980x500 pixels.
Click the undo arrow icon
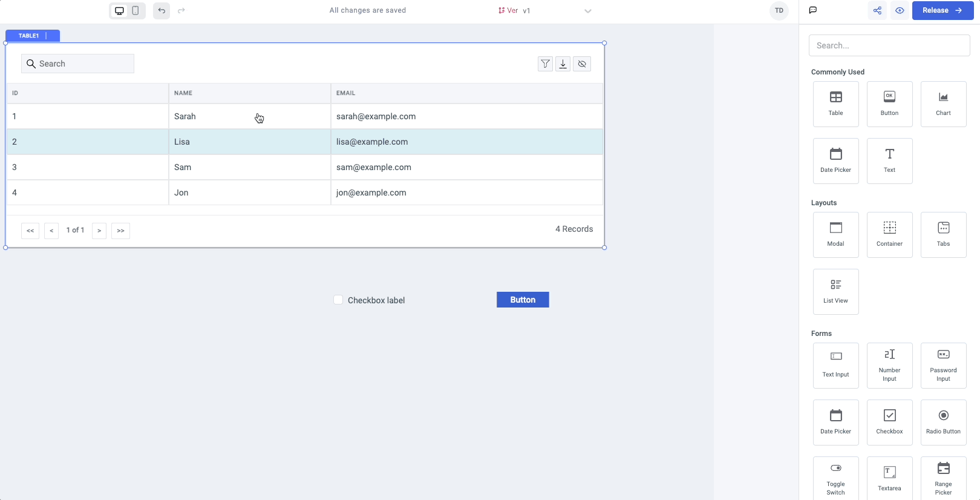[162, 11]
